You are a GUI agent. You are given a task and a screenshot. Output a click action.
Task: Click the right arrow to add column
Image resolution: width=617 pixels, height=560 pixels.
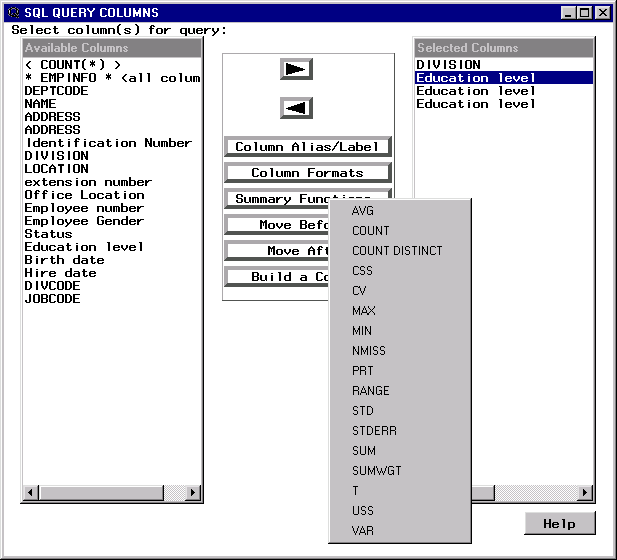tap(296, 69)
